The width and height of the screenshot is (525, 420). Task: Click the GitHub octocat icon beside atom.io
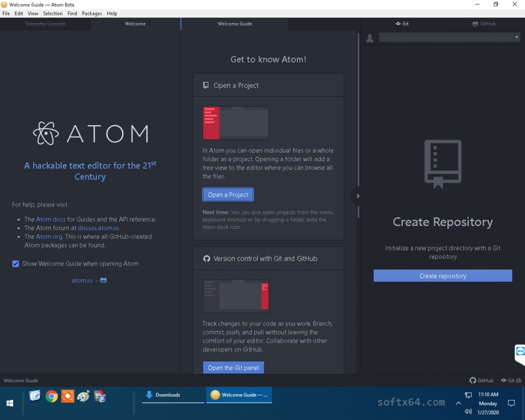103,281
